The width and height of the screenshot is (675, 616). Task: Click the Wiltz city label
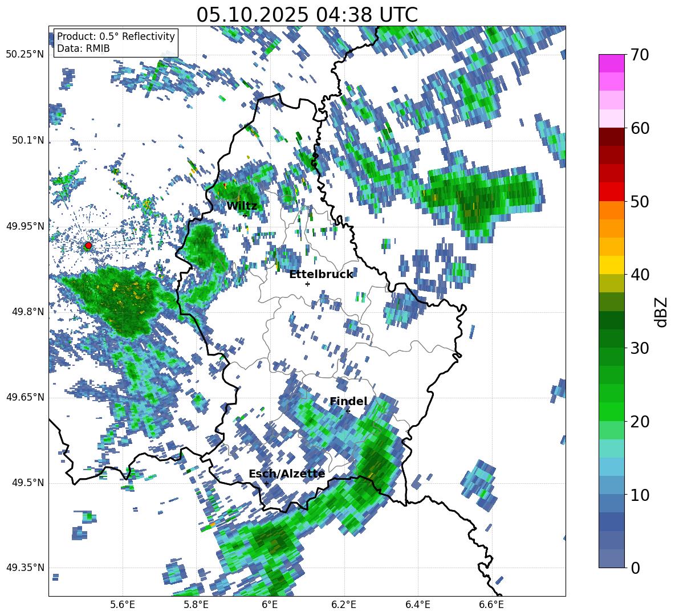(242, 206)
